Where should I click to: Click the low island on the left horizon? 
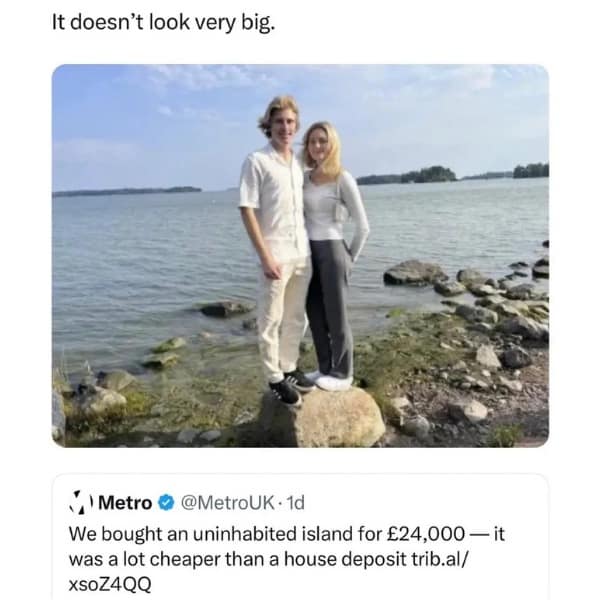coord(125,190)
